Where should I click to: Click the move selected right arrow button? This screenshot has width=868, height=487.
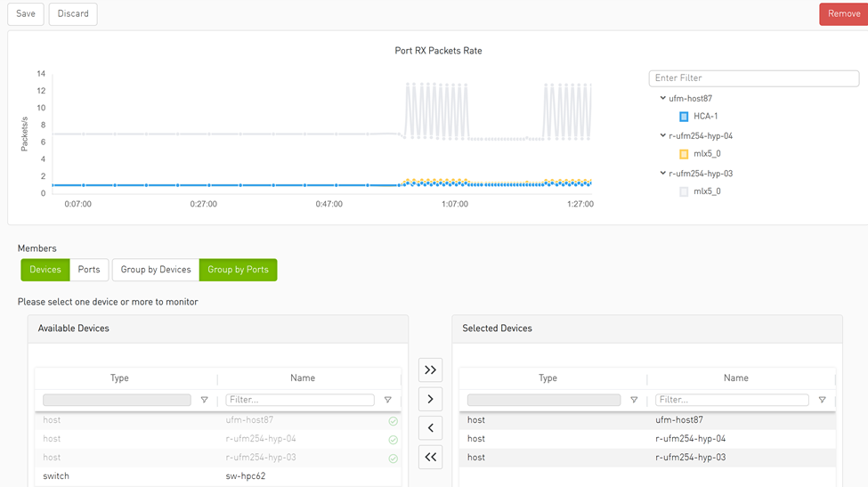pyautogui.click(x=430, y=399)
